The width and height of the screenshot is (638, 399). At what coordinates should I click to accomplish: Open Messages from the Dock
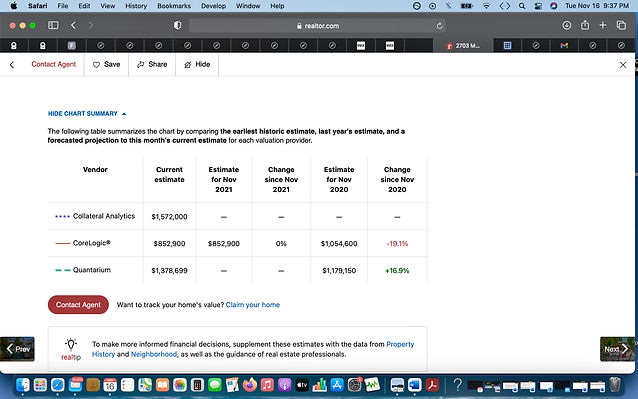tap(214, 384)
